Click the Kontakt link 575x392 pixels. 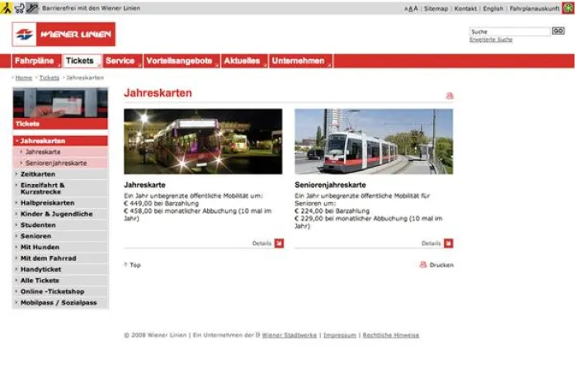(465, 8)
